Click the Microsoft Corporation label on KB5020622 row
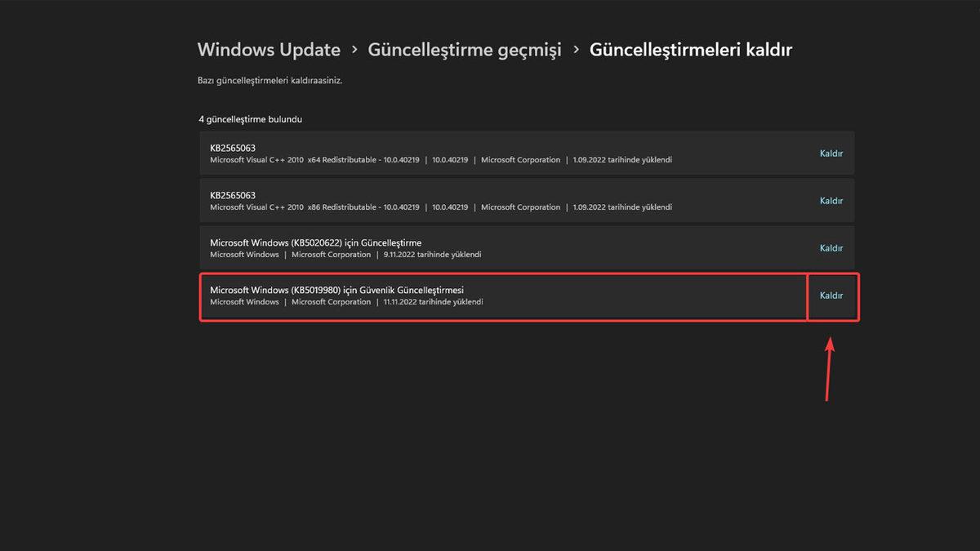 click(x=331, y=255)
